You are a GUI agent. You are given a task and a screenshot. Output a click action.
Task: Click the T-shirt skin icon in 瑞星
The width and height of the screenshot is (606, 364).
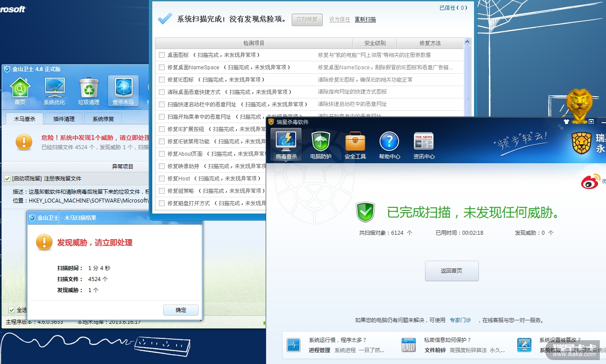[566, 121]
